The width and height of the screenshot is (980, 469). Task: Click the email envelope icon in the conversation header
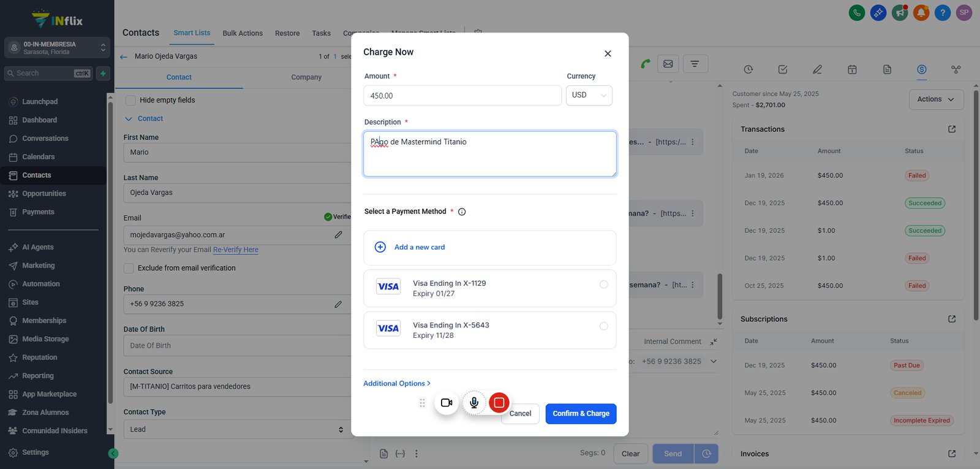tap(668, 64)
